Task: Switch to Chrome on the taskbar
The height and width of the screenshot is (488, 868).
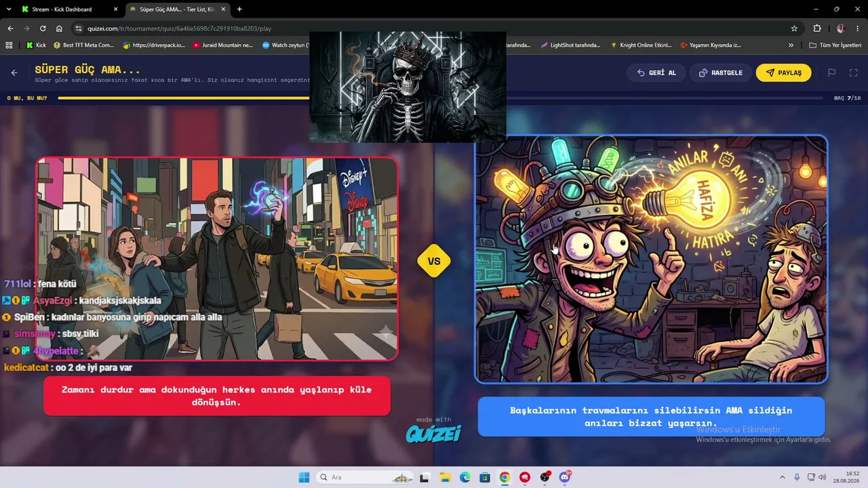Action: click(505, 477)
